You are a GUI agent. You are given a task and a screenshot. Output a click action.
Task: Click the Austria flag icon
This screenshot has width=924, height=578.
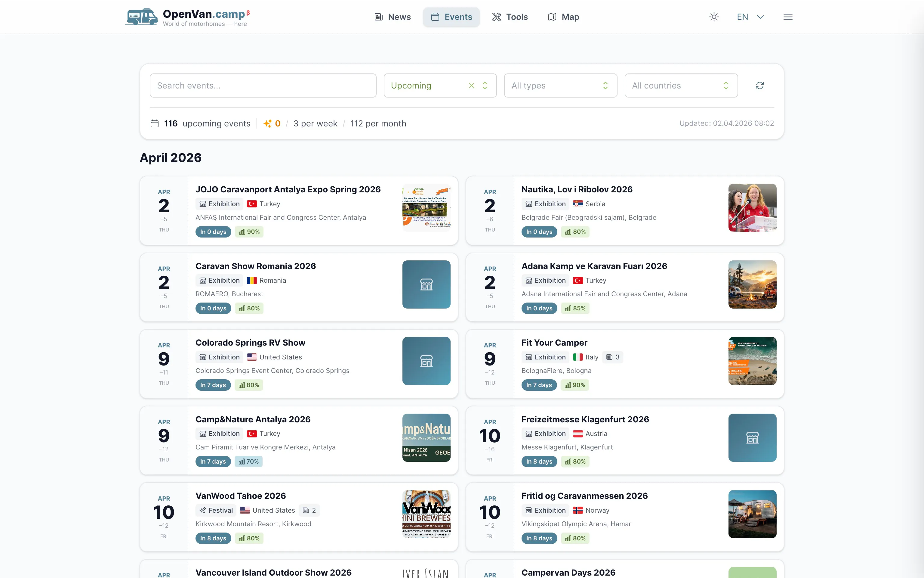pos(578,434)
